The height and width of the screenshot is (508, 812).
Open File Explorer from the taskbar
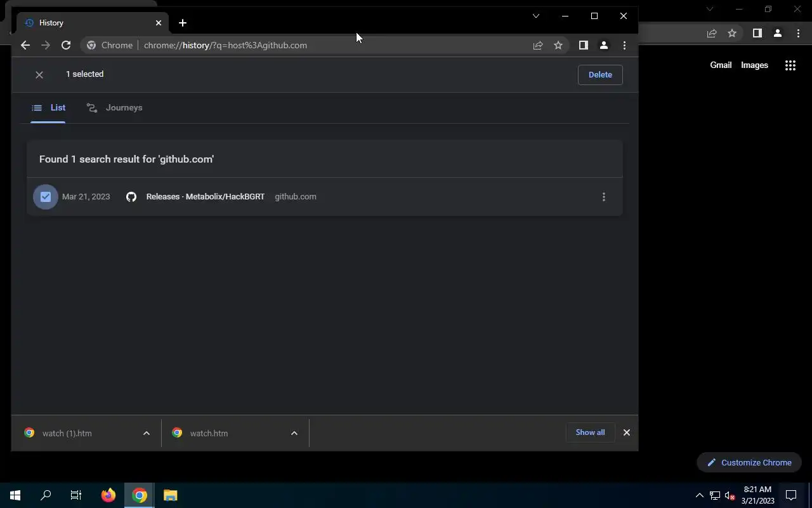170,495
